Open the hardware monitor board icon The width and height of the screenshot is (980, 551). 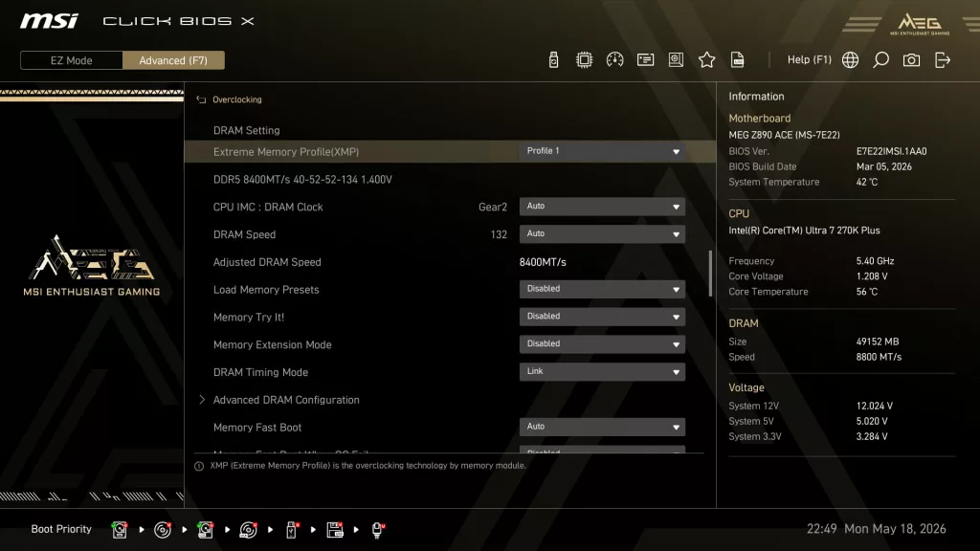point(676,60)
